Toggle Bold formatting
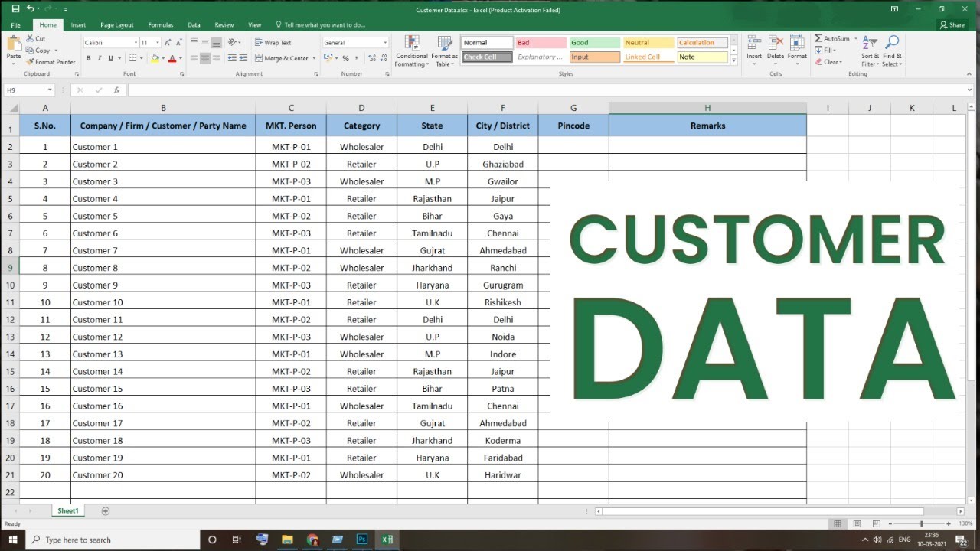Image resolution: width=980 pixels, height=551 pixels. point(89,58)
